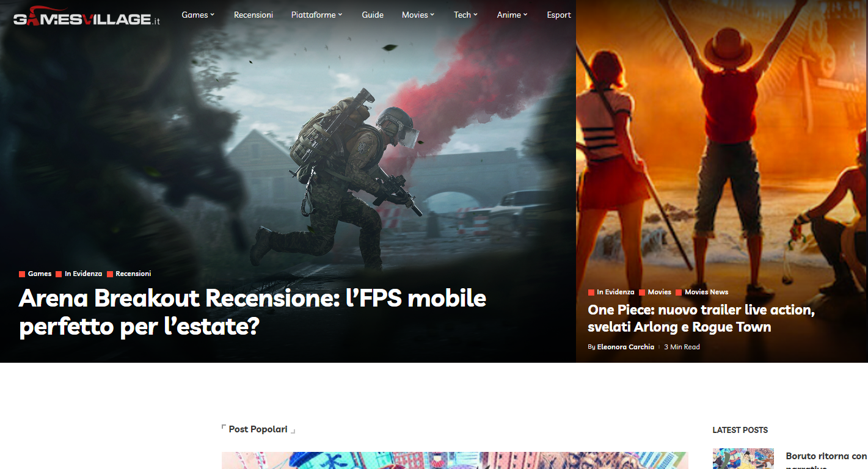The height and width of the screenshot is (469, 868).
Task: Open the Boruto post thumbnail
Action: pos(743,459)
